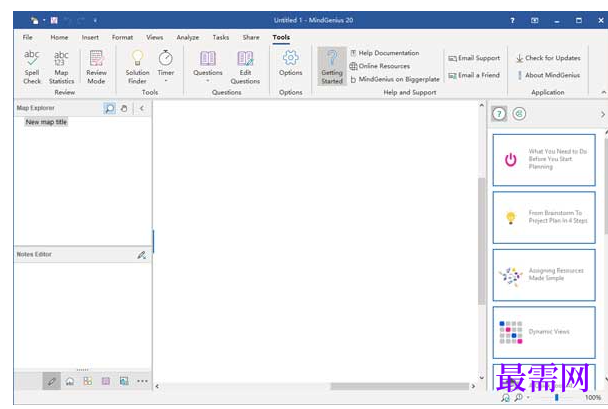Open Online Resources
This screenshot has height=409, width=608.
click(380, 66)
